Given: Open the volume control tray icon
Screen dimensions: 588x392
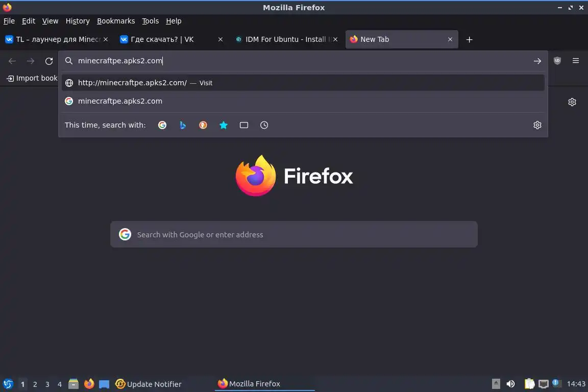Looking at the screenshot, I should pyautogui.click(x=510, y=384).
